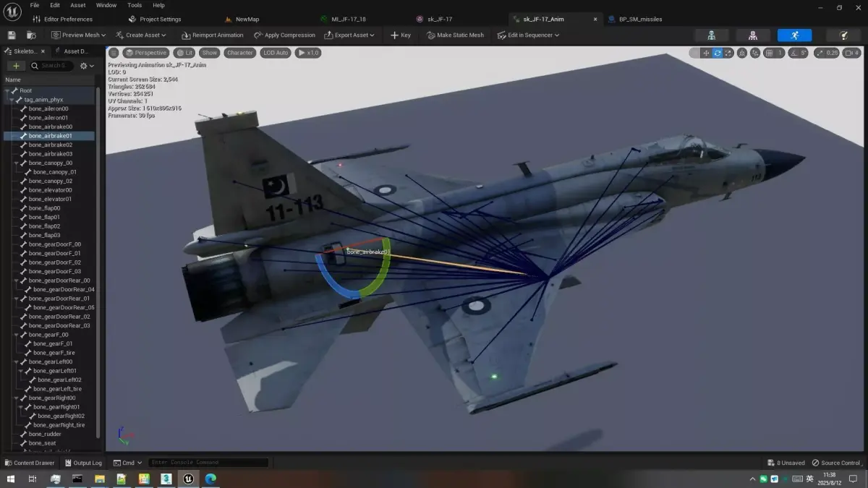
Task: Open Preview Mesh dropdown
Action: 78,35
